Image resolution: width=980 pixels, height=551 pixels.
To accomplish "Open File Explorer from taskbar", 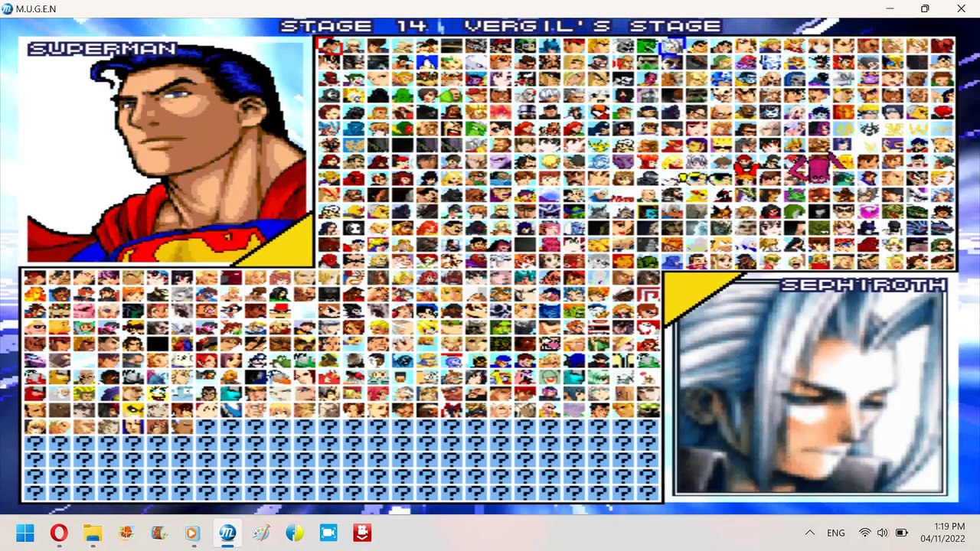I will pyautogui.click(x=93, y=533).
